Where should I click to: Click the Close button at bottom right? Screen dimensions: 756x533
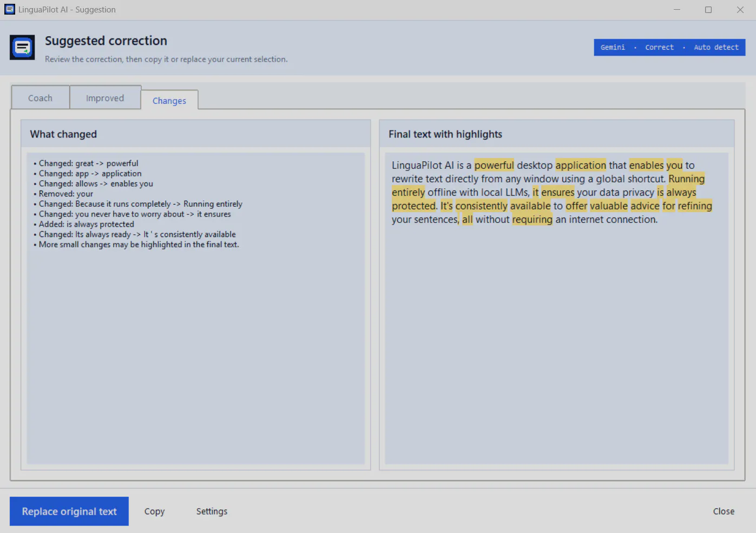[724, 511]
